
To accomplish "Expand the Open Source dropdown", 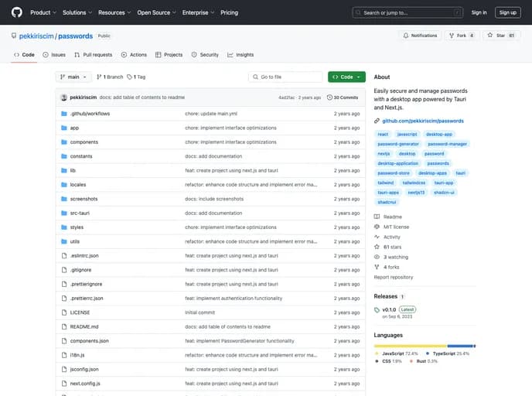I will (156, 12).
